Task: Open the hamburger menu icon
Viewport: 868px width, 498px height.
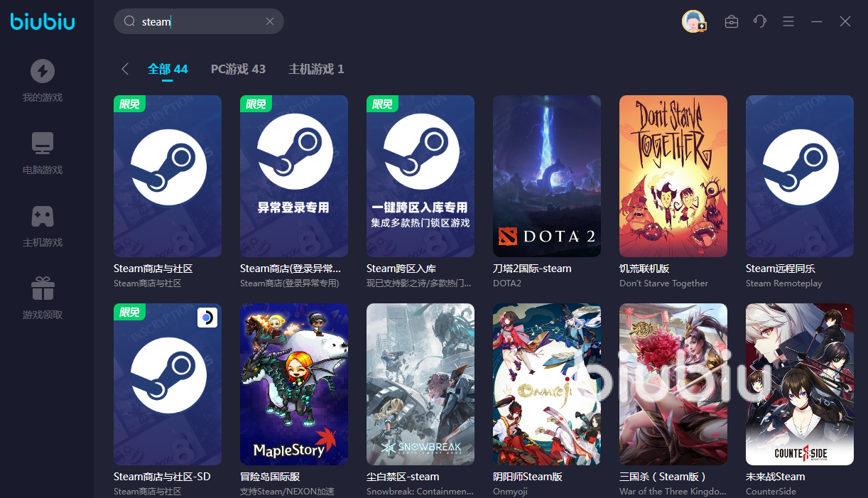Action: 788,21
